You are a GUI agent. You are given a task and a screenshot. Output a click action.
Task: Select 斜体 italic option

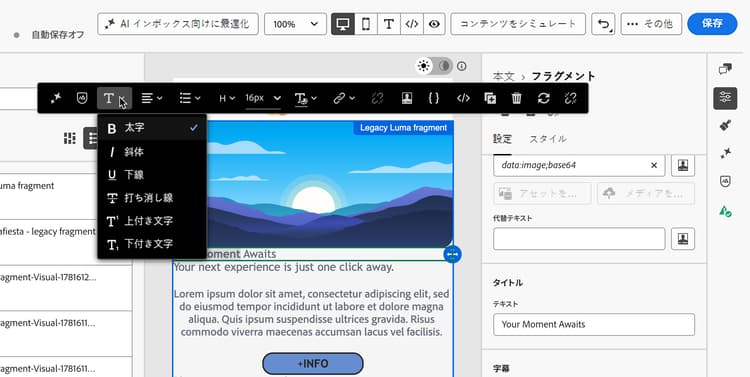(152, 152)
